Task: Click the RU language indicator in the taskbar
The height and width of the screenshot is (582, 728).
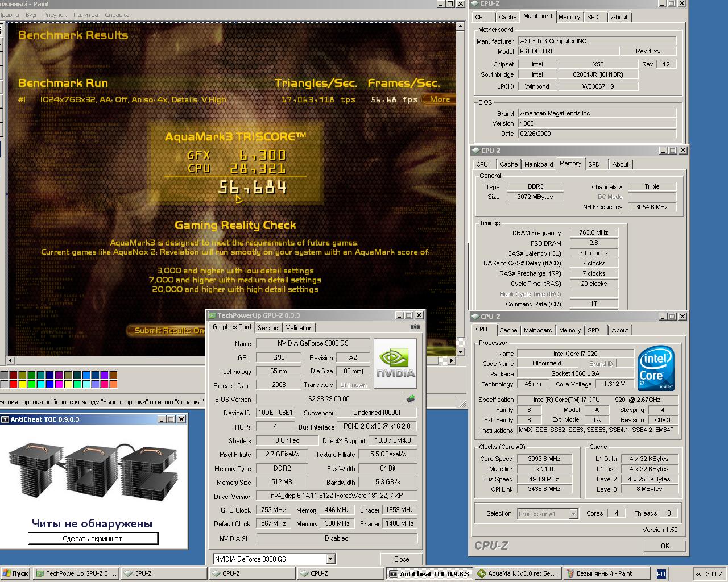Action: pos(661,574)
